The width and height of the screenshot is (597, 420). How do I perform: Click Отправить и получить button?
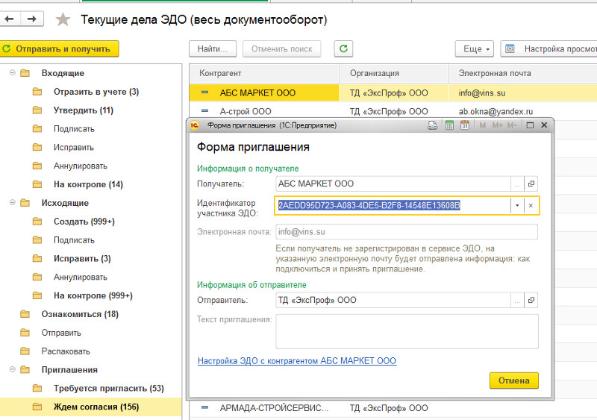pos(59,49)
